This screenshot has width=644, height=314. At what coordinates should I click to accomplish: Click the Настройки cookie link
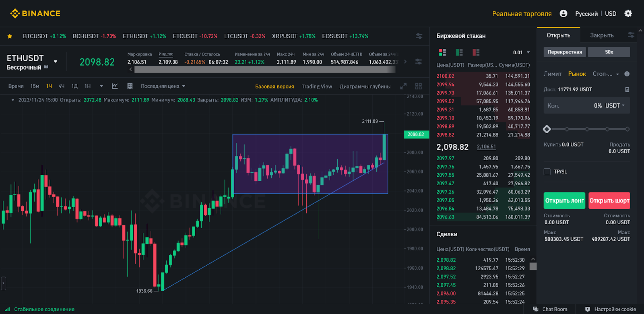pyautogui.click(x=615, y=309)
